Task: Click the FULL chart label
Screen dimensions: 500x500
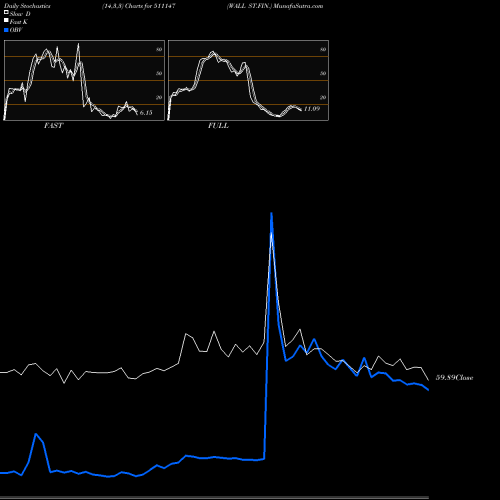Action: (x=218, y=126)
